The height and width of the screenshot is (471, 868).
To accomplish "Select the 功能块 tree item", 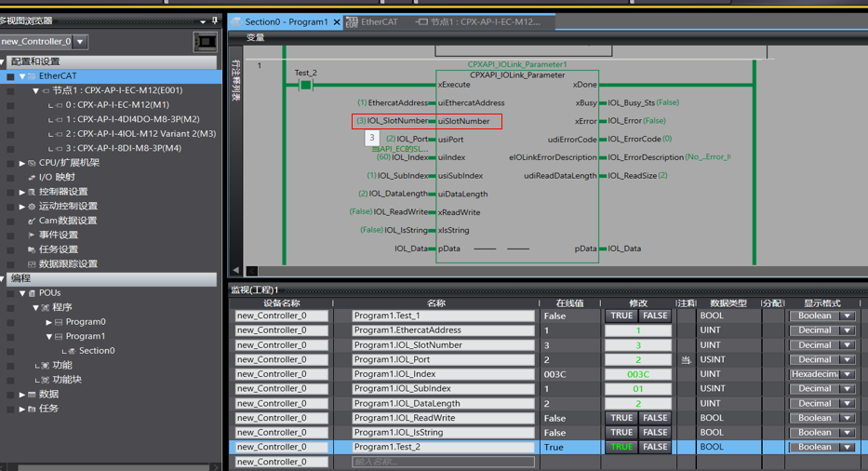I will [67, 380].
